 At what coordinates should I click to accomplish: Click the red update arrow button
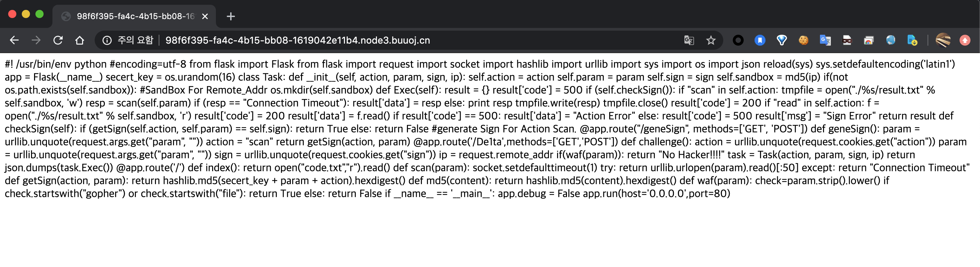(965, 40)
